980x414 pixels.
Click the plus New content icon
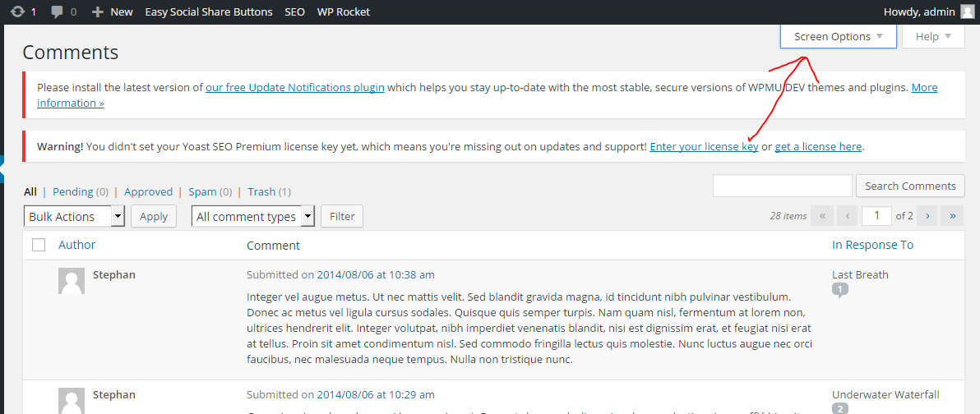click(x=98, y=11)
